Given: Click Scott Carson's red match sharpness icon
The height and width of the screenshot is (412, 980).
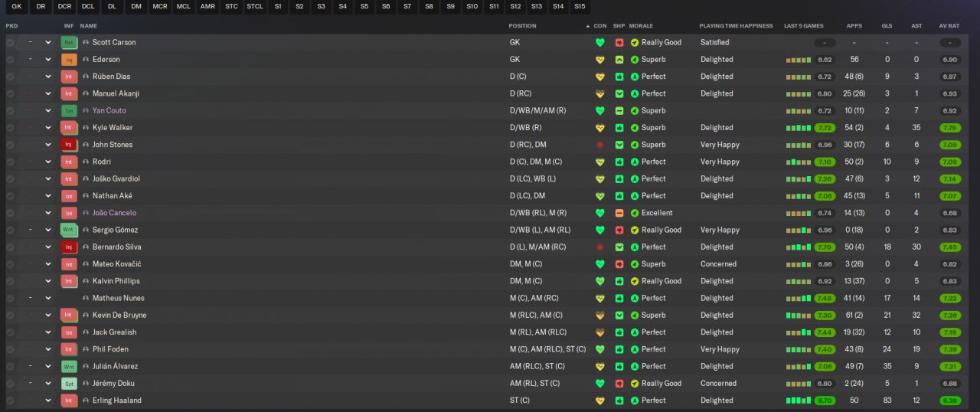Looking at the screenshot, I should coord(619,43).
